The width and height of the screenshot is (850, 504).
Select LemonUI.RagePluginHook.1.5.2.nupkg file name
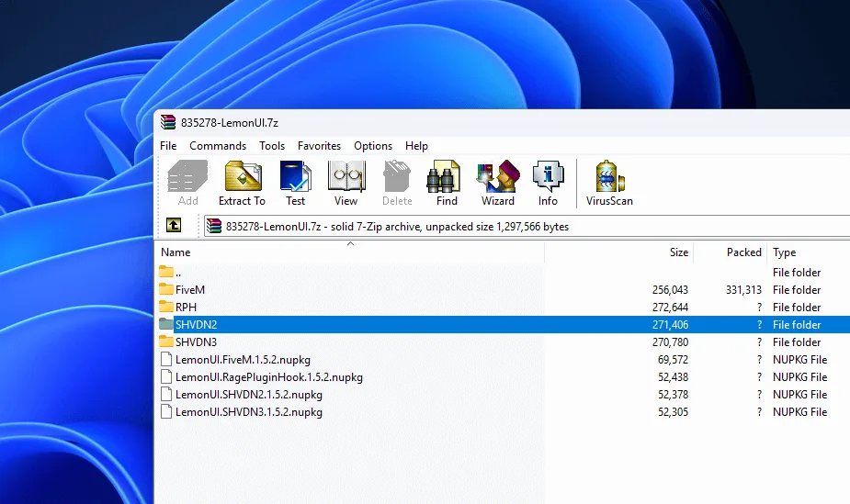tap(269, 376)
